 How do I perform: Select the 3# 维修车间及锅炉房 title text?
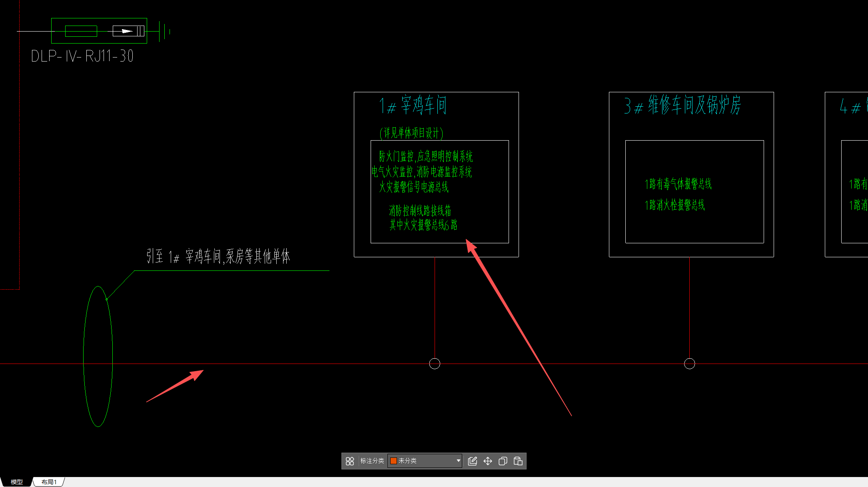point(682,105)
